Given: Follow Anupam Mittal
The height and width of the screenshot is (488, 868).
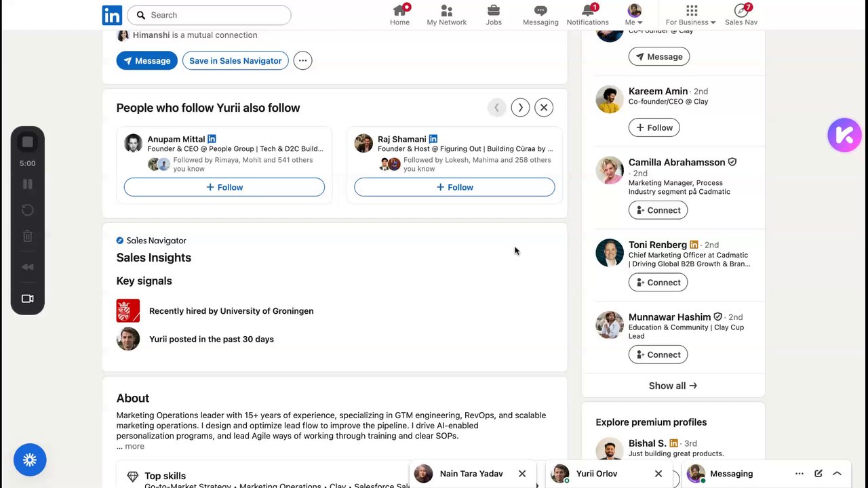Looking at the screenshot, I should coord(224,187).
